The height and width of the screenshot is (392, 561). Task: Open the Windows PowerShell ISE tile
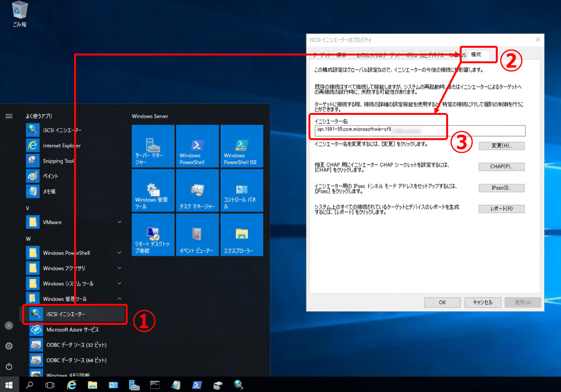242,146
